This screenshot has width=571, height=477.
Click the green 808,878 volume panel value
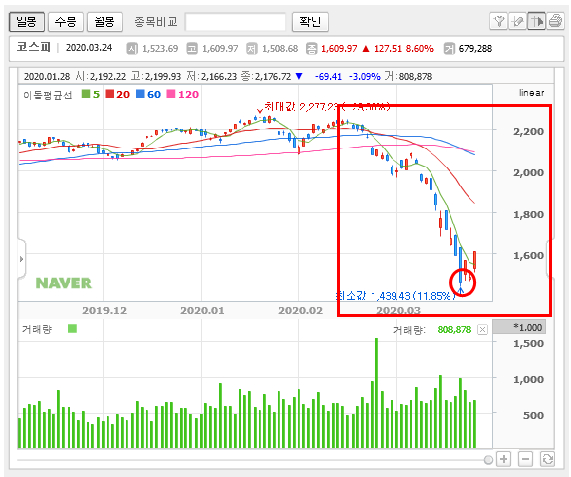pos(454,330)
